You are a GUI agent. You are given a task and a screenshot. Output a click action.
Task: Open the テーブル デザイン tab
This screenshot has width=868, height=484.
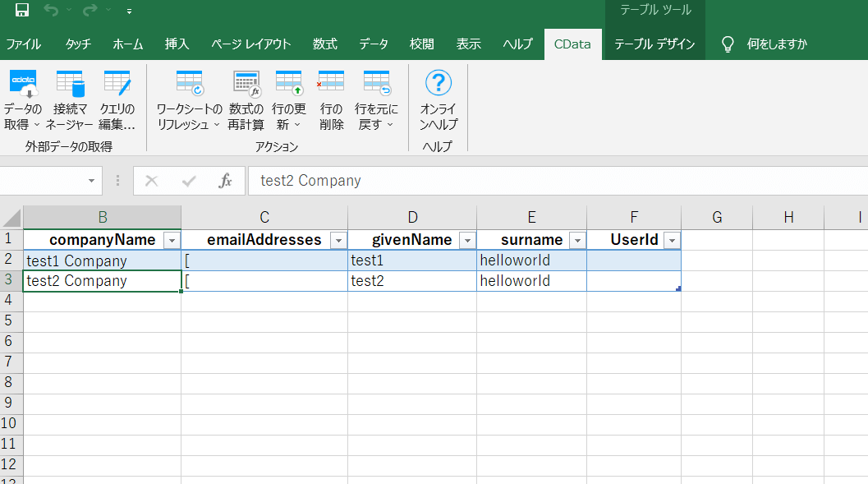coord(654,44)
